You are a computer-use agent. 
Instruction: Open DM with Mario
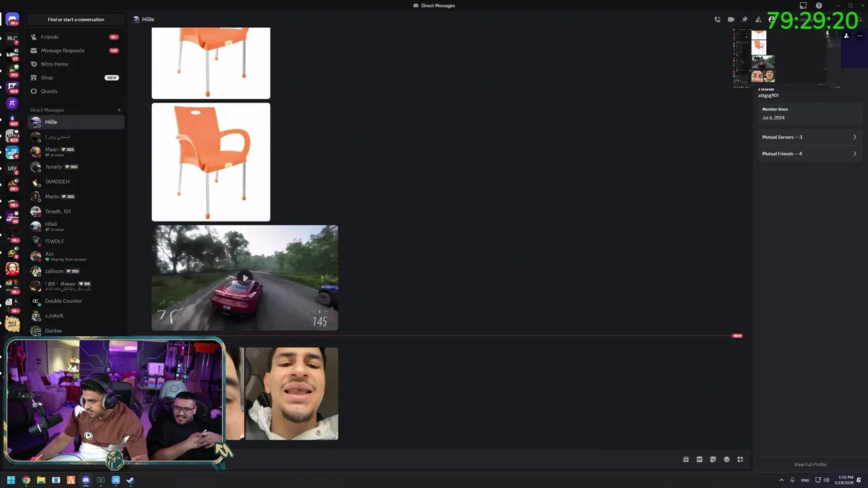click(76, 197)
